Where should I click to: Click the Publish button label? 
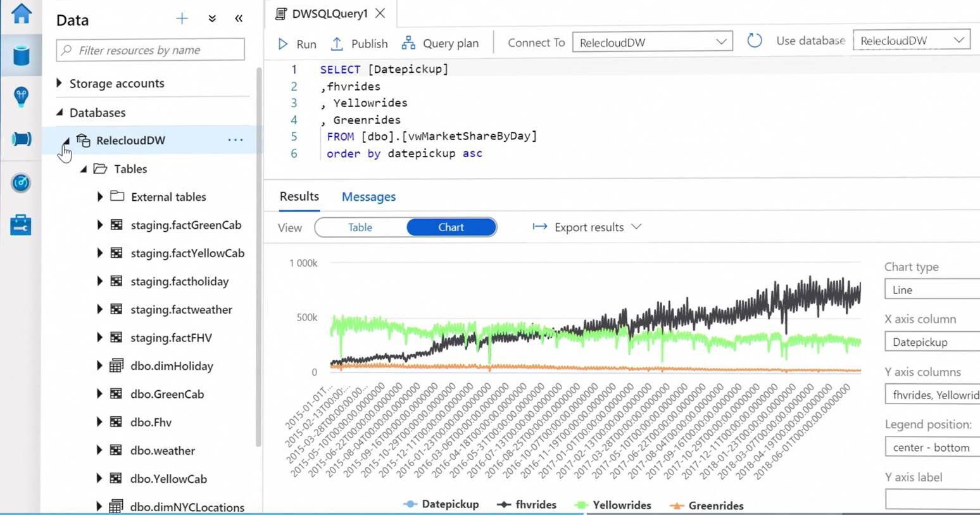[x=370, y=44]
